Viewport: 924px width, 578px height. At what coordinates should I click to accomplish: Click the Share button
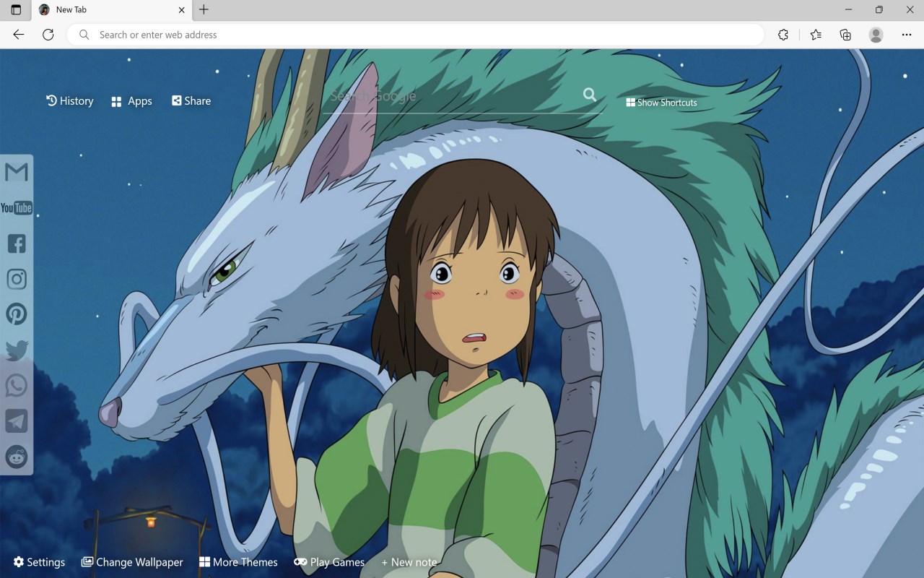point(191,101)
